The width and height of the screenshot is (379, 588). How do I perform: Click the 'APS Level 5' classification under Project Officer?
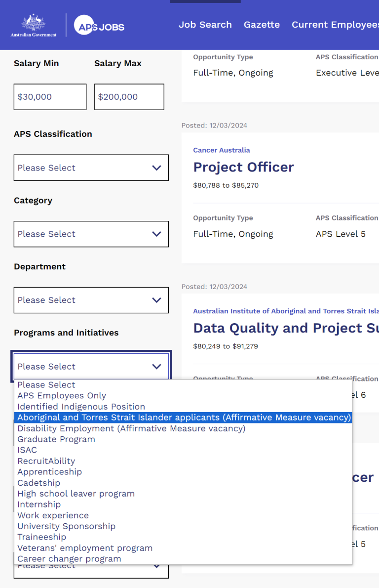341,234
